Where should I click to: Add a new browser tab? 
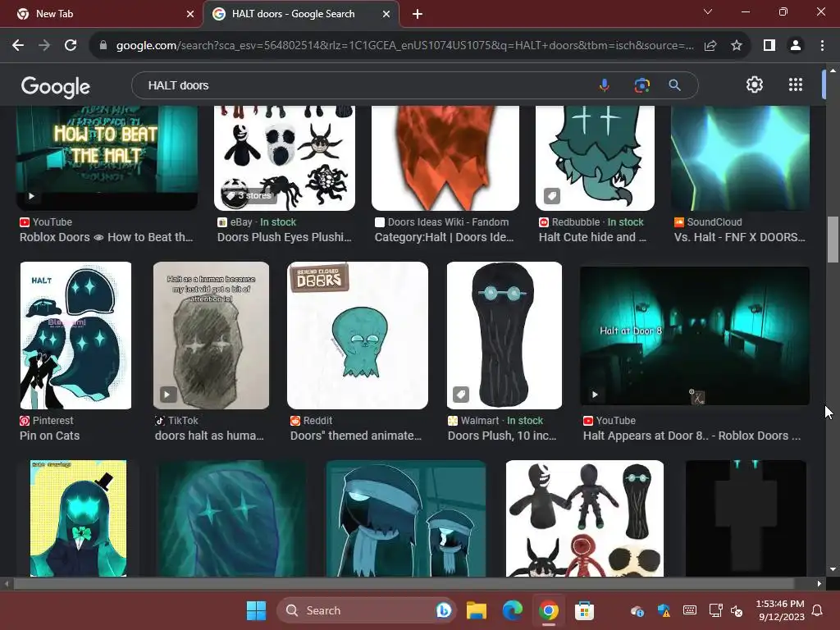[x=418, y=14]
